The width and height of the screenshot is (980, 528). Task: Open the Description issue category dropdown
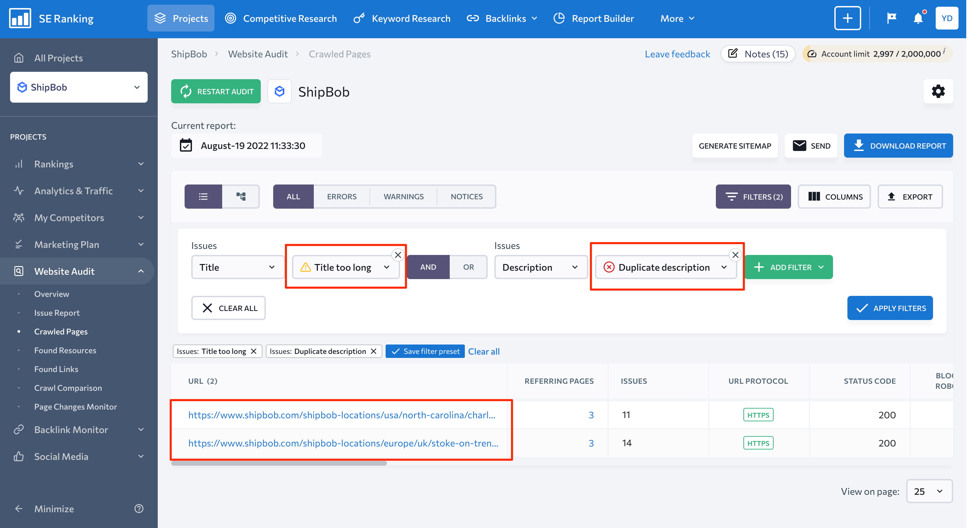[x=540, y=267]
